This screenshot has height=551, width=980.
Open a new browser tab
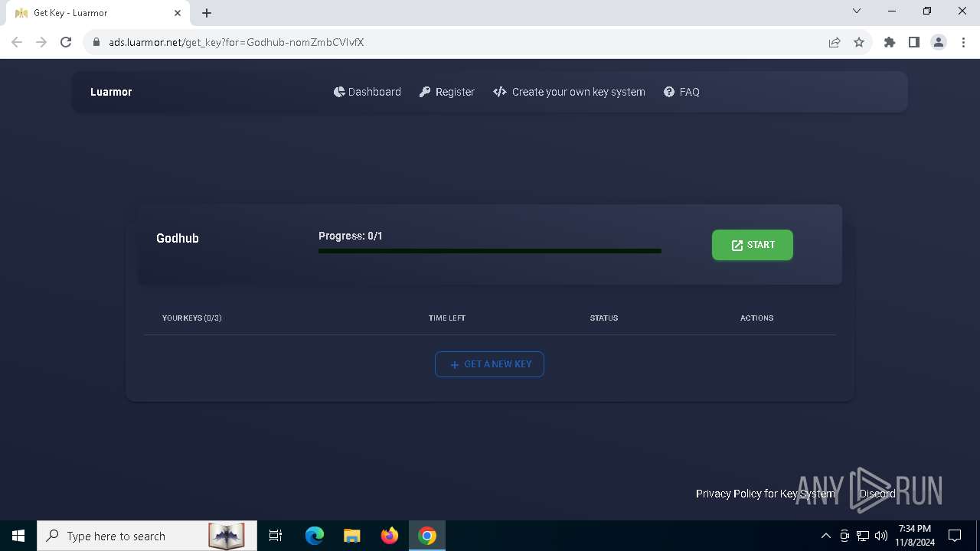point(207,13)
